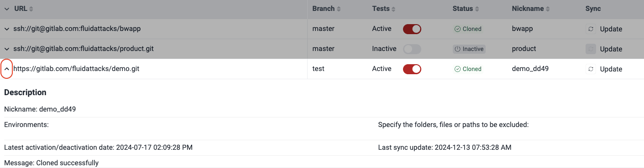Sort by Tests column sort arrows

(x=393, y=9)
